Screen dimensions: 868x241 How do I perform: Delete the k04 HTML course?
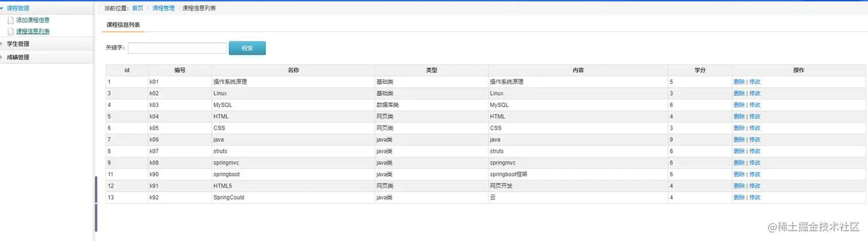pos(739,116)
